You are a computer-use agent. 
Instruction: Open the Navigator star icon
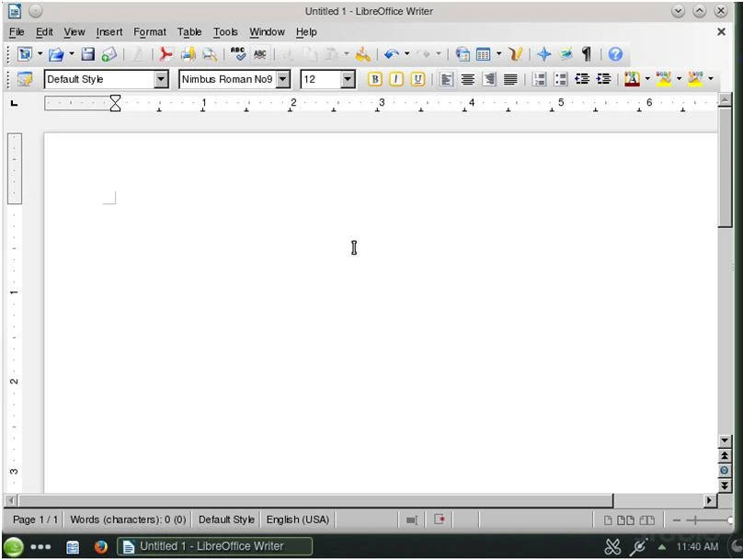543,54
